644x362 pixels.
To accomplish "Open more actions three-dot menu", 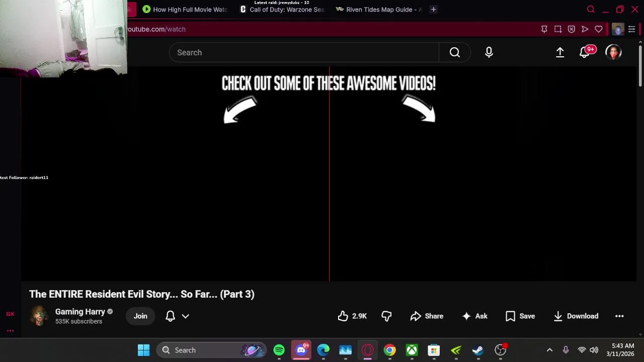I will tap(619, 316).
